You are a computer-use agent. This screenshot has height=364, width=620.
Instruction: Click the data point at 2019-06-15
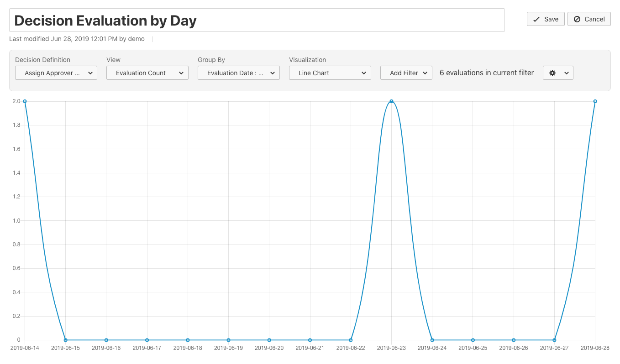(65, 340)
